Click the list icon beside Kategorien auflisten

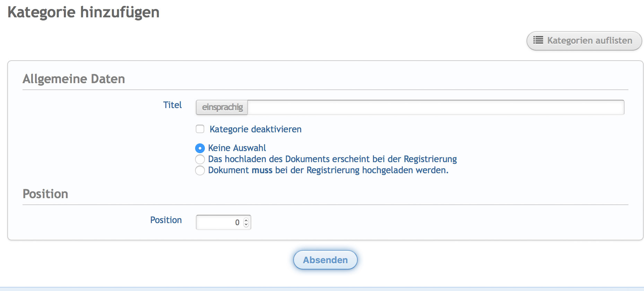pos(538,40)
